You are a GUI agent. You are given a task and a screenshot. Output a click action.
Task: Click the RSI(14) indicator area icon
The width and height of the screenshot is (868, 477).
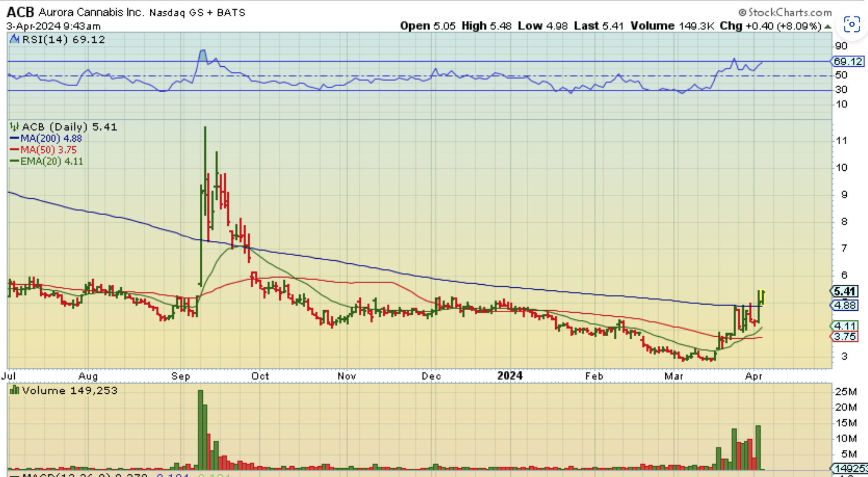click(15, 39)
